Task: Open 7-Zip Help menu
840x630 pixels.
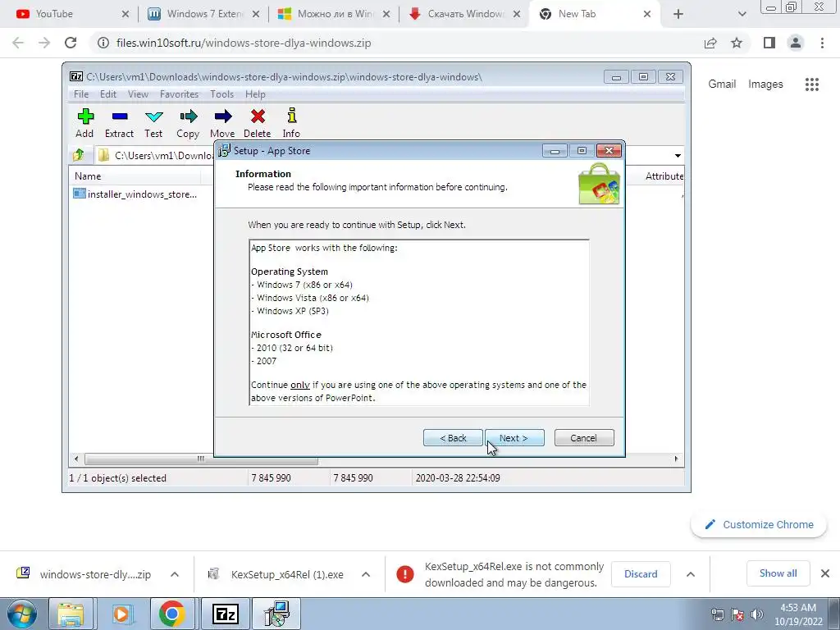Action: (x=256, y=94)
